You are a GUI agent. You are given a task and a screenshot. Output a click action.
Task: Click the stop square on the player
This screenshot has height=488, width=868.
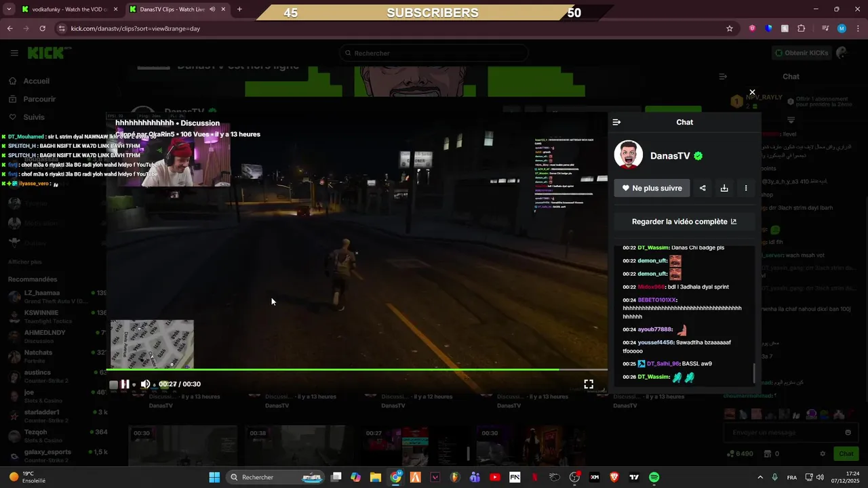point(113,384)
